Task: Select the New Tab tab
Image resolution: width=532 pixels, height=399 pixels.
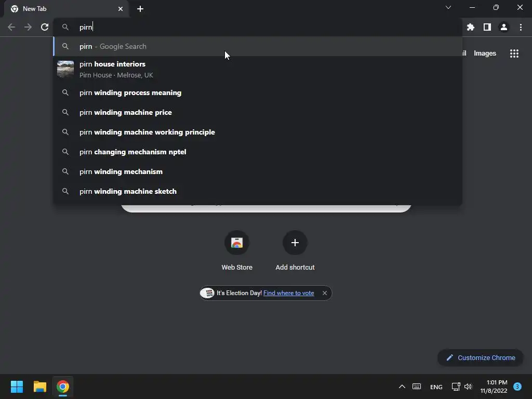Action: [66, 9]
